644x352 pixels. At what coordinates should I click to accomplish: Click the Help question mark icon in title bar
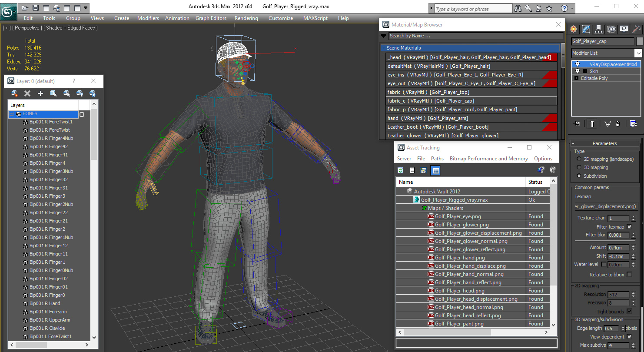(564, 8)
